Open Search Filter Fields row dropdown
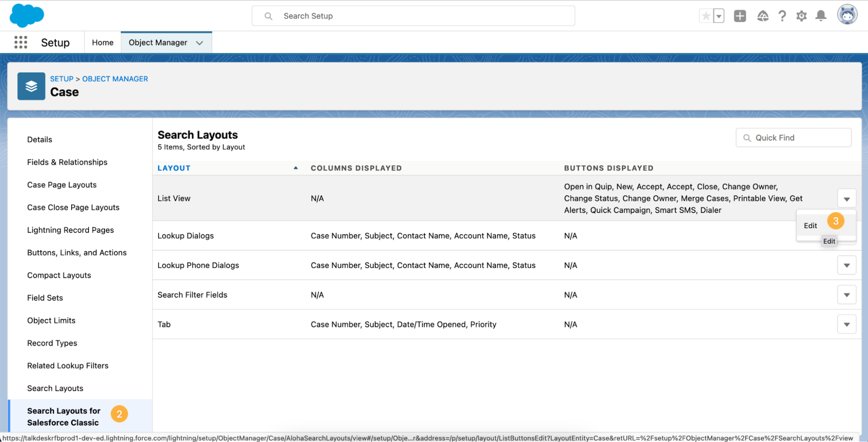 point(846,295)
